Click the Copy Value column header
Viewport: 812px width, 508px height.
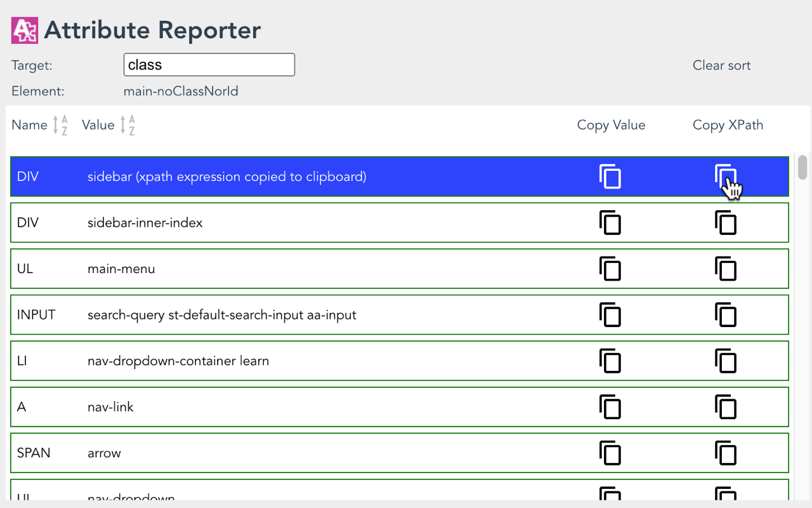[611, 125]
